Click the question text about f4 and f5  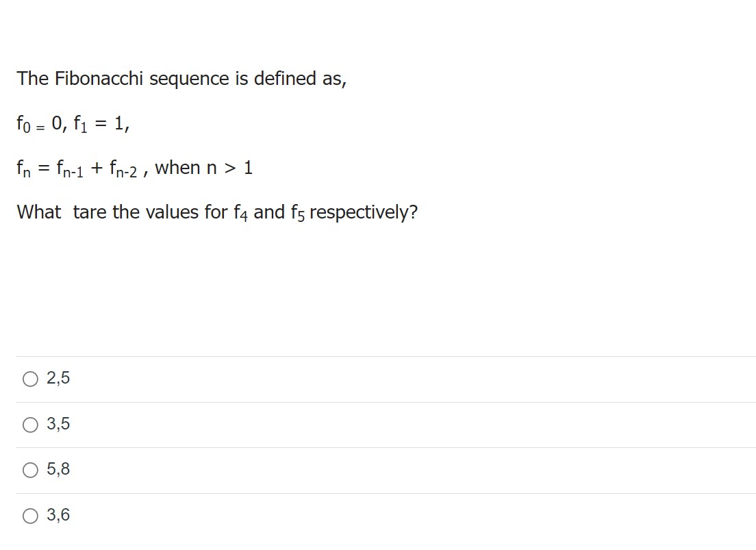[x=217, y=212]
